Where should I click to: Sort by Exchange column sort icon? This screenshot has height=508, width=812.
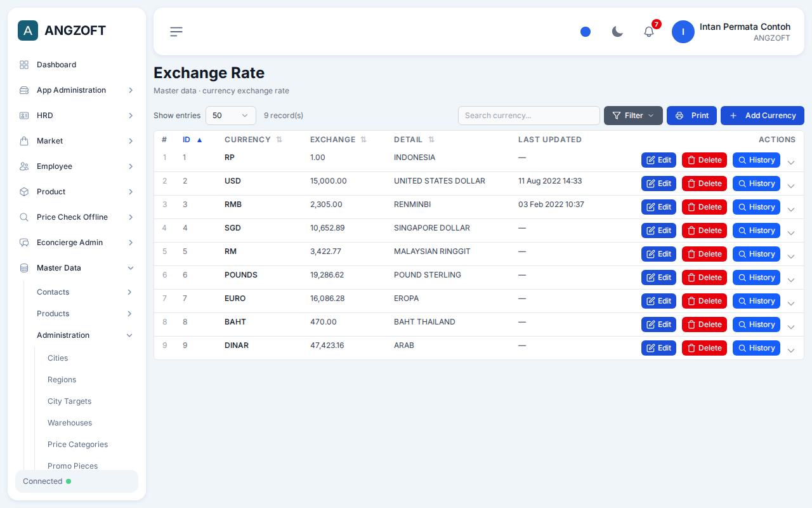(363, 140)
